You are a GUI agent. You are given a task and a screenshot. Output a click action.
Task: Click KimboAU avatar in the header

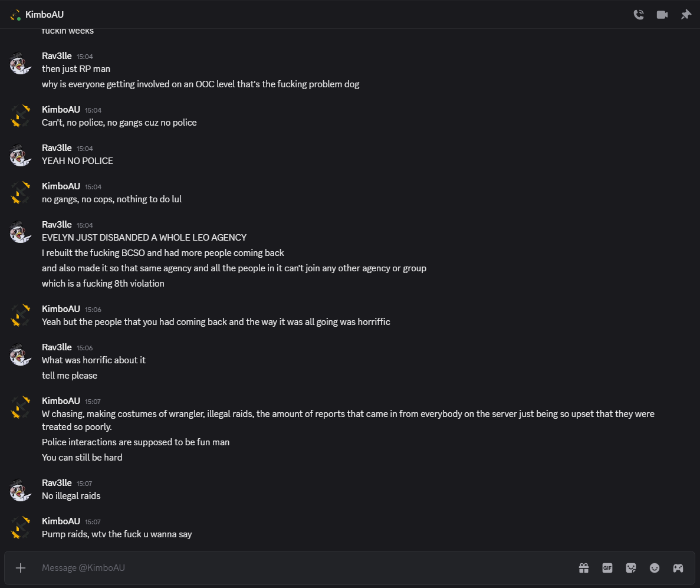pyautogui.click(x=15, y=15)
